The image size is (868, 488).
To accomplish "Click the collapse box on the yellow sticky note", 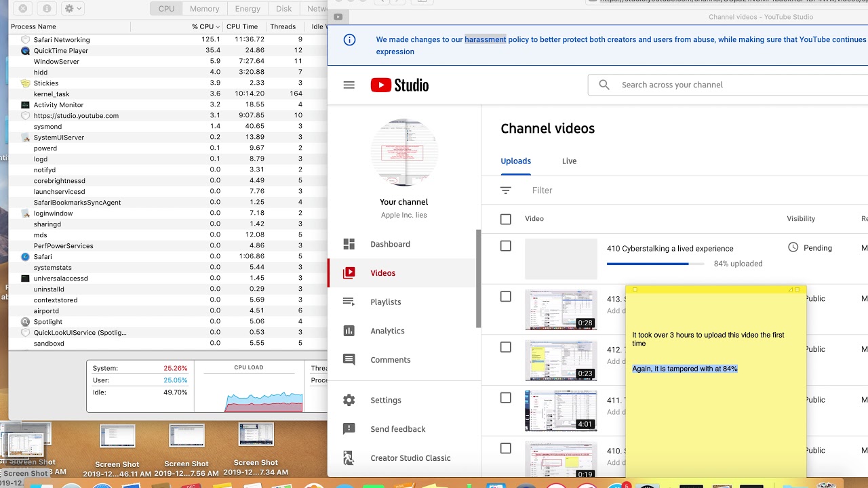I will point(797,289).
